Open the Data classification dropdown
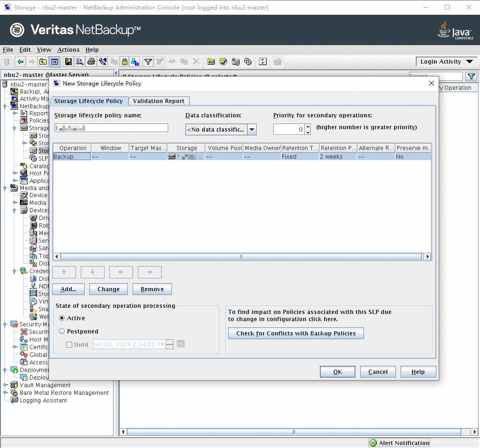Viewport: 480px width, 448px height. 252,130
